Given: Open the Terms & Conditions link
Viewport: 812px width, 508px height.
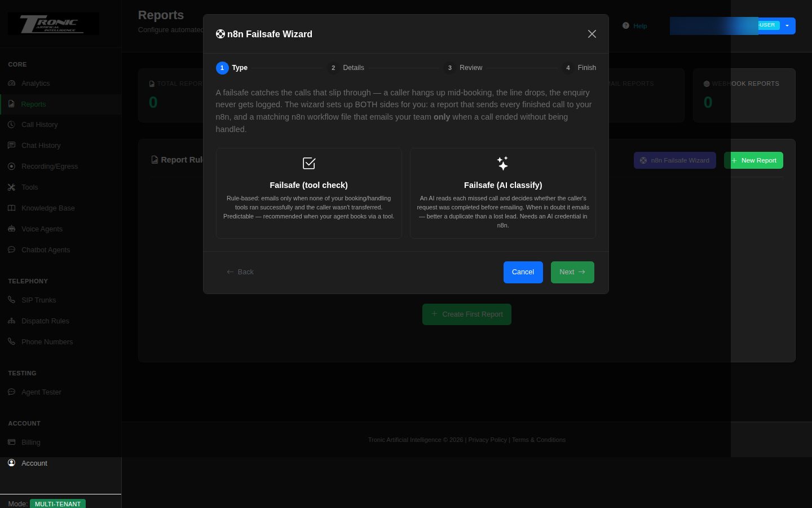Looking at the screenshot, I should 539,440.
